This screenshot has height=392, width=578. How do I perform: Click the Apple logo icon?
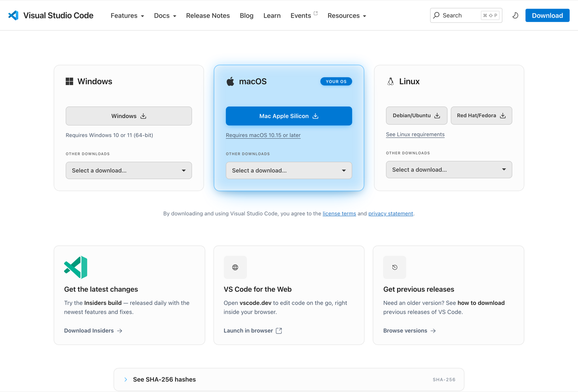click(x=230, y=81)
